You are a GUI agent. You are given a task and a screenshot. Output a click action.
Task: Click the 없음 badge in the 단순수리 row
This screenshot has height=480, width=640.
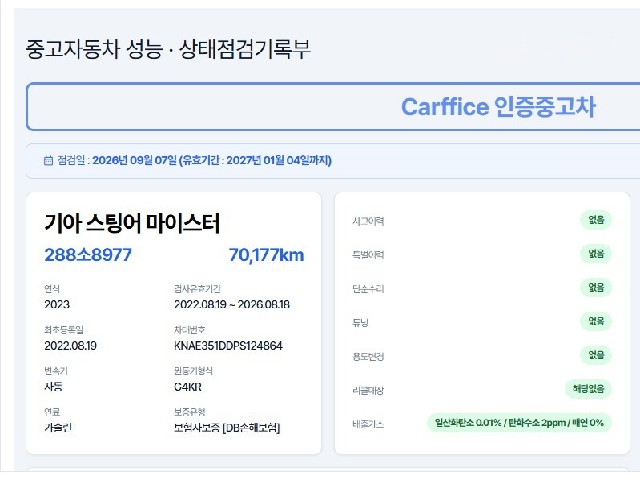pos(596,287)
